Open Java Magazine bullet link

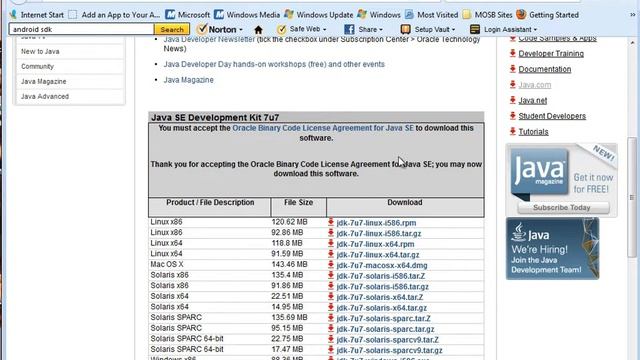[x=189, y=80]
